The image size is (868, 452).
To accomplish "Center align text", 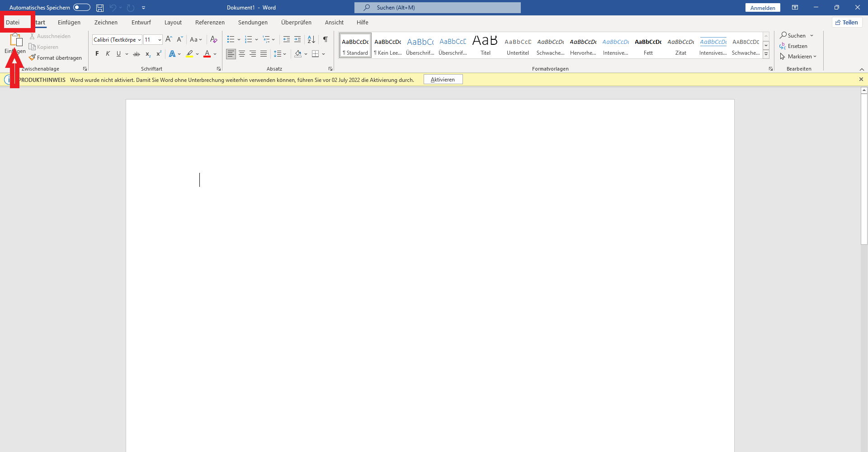I will click(x=242, y=54).
